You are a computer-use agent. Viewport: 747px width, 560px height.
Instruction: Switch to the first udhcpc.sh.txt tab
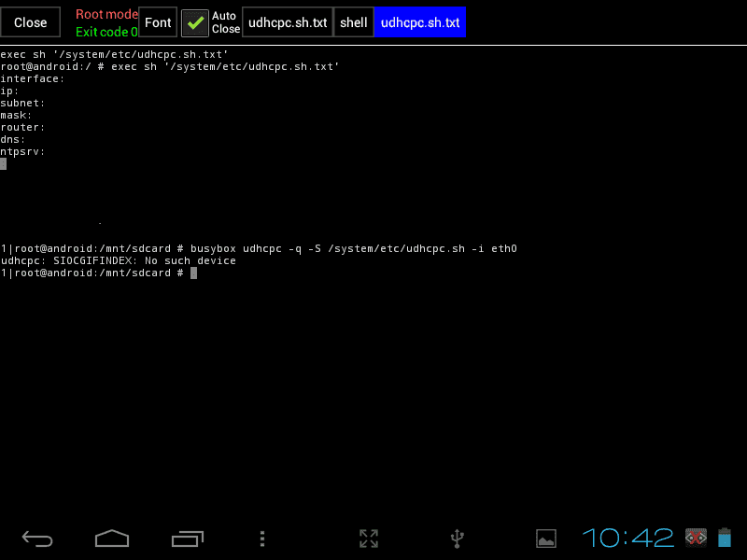point(288,21)
